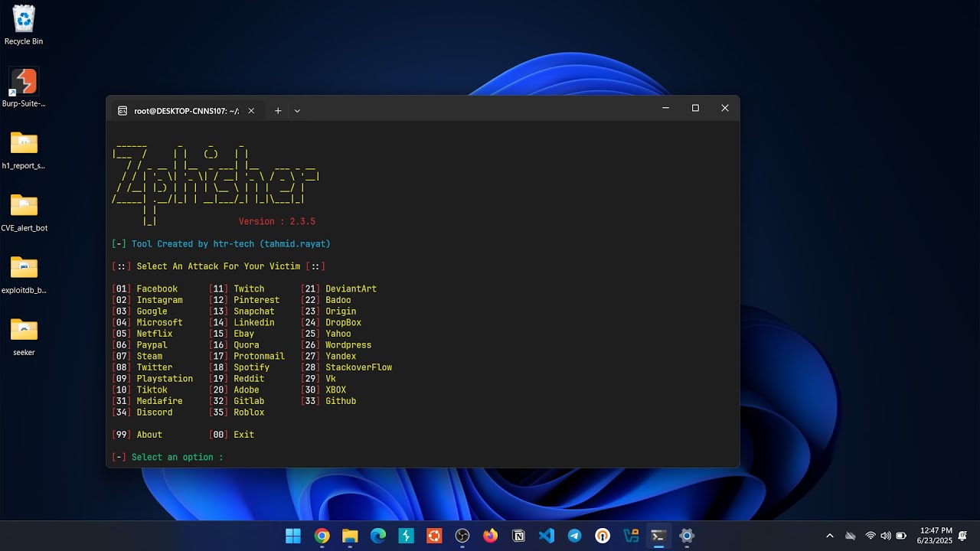
Task: Open the VirtualBox-style VS taskbar icon
Action: coord(631,536)
